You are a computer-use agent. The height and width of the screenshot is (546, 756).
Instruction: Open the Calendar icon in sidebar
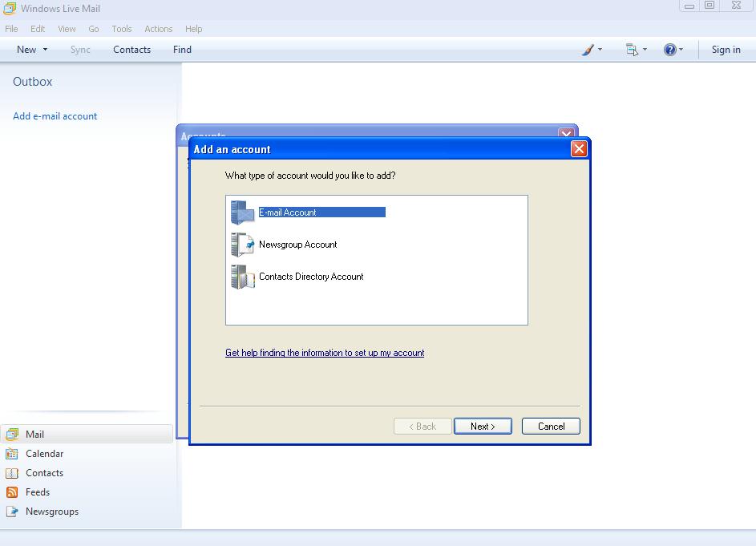pos(12,453)
